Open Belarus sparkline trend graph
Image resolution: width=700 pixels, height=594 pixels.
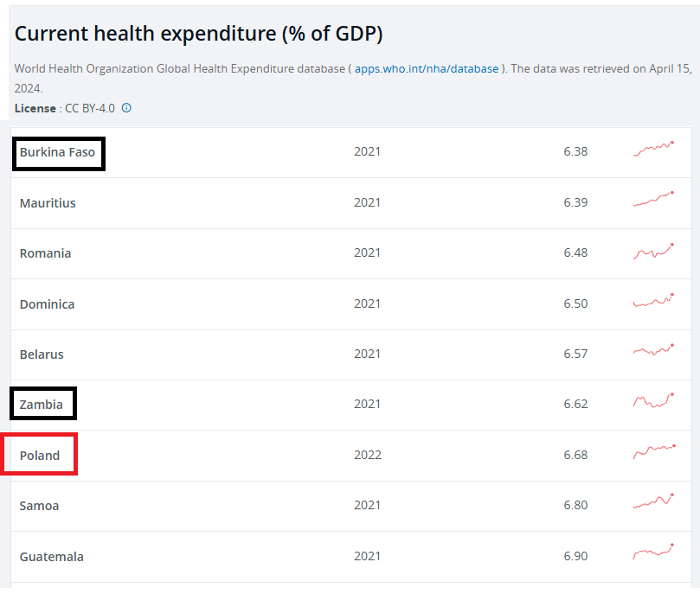pos(653,351)
